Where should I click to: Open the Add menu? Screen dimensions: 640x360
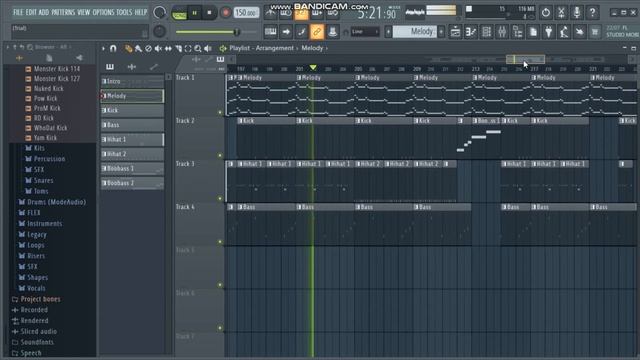click(44, 12)
